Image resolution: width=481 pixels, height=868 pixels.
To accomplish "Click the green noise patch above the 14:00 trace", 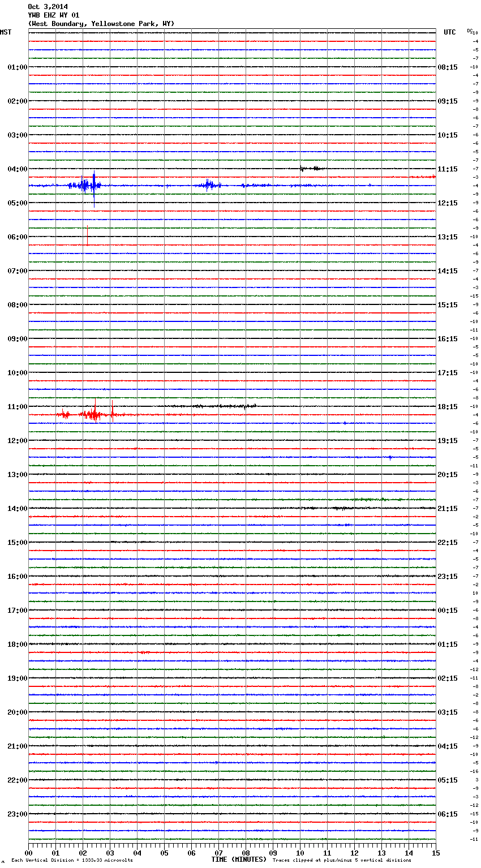I will 376,499.
